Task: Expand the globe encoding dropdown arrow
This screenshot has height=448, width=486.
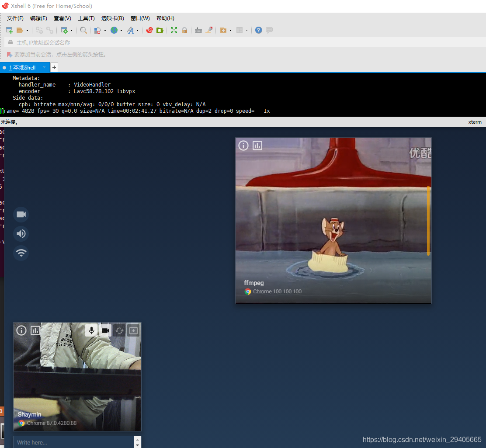Action: click(121, 31)
